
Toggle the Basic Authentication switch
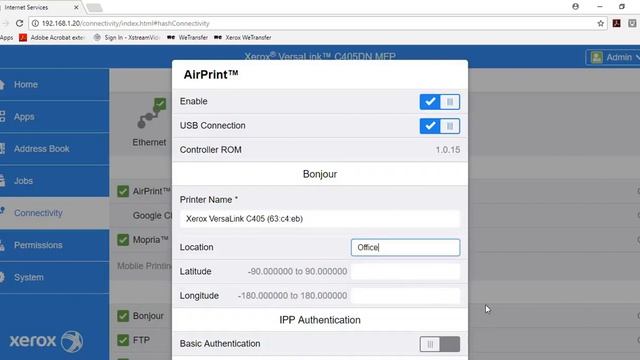point(440,344)
